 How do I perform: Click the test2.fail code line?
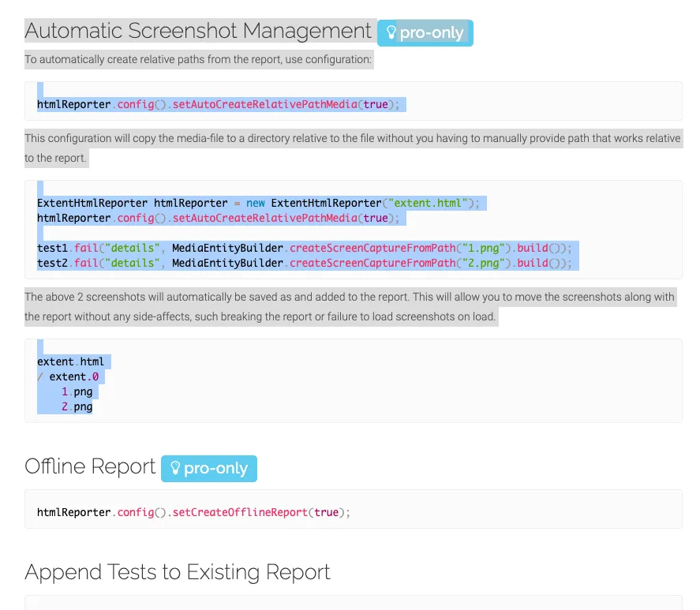304,263
